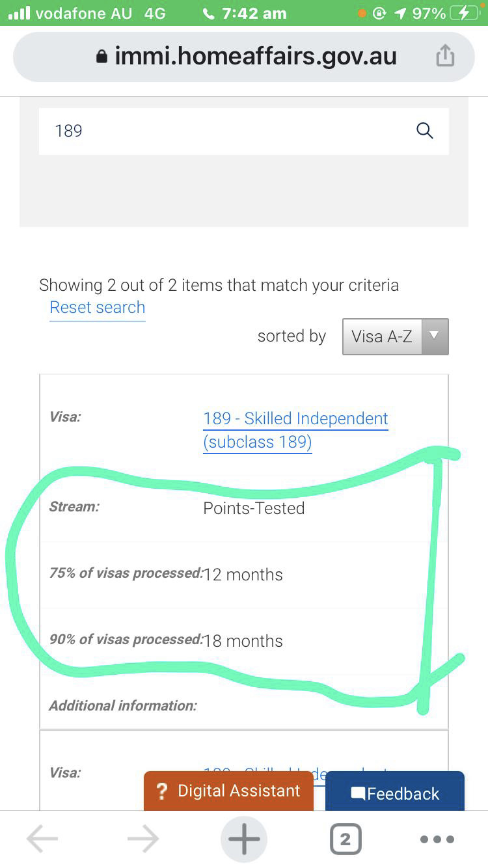Expand sort options using the dropdown arrow
Viewport: 488px width, 868px height.
(435, 336)
